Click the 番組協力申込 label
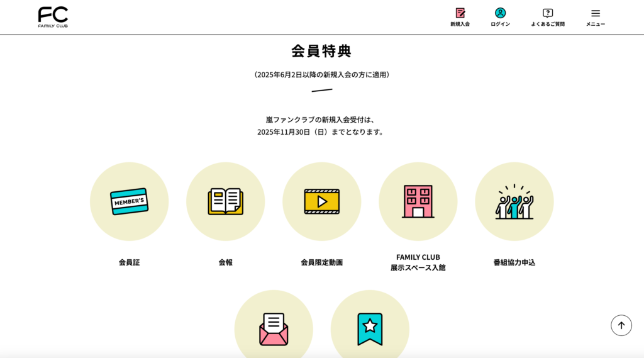 [x=514, y=262]
